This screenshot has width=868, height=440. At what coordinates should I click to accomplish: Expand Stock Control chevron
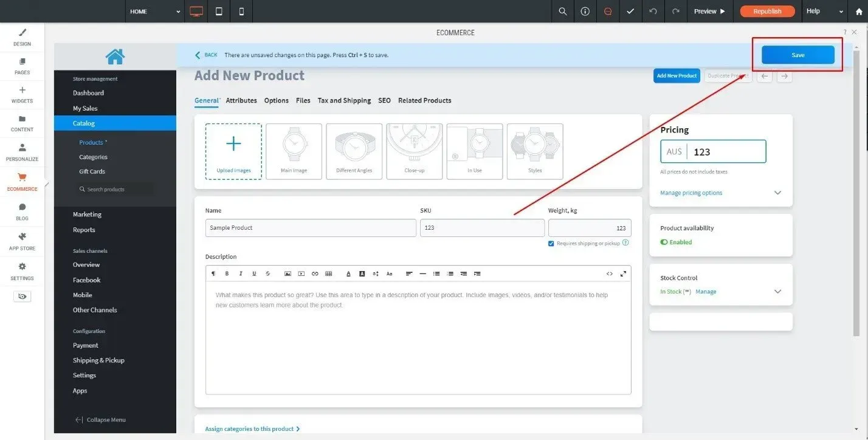tap(777, 291)
